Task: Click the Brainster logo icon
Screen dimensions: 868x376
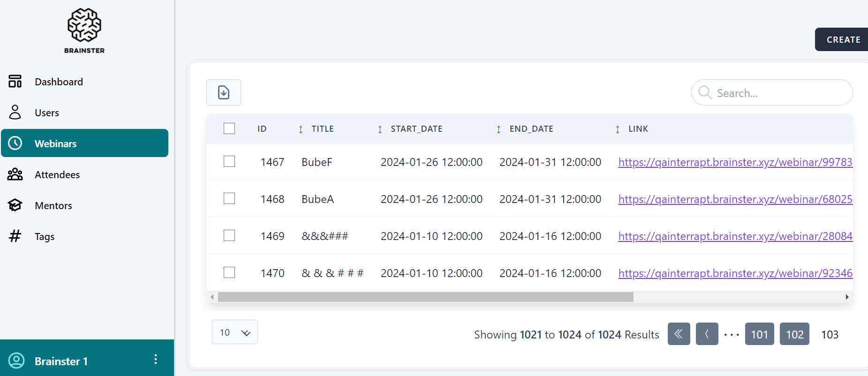Action: pyautogui.click(x=84, y=26)
